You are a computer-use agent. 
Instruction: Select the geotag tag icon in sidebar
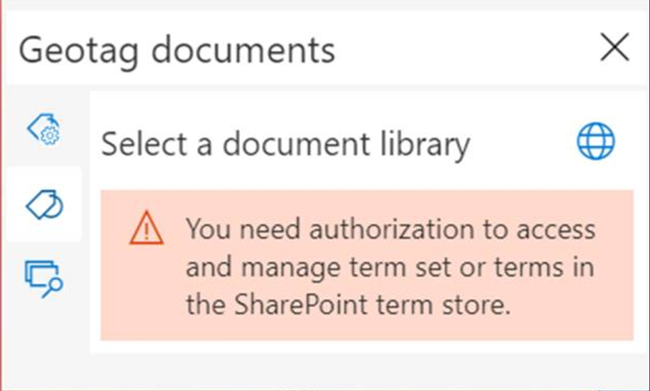pyautogui.click(x=44, y=204)
